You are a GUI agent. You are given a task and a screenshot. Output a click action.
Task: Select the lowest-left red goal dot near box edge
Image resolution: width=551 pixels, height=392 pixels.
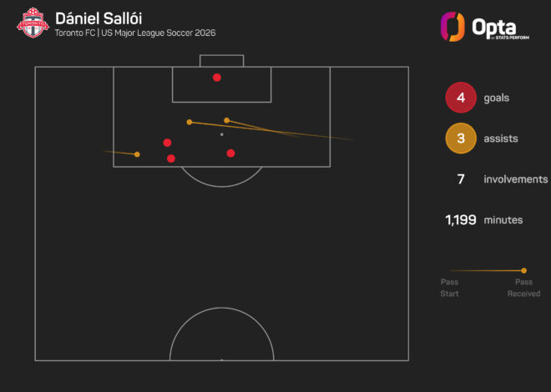click(x=171, y=158)
